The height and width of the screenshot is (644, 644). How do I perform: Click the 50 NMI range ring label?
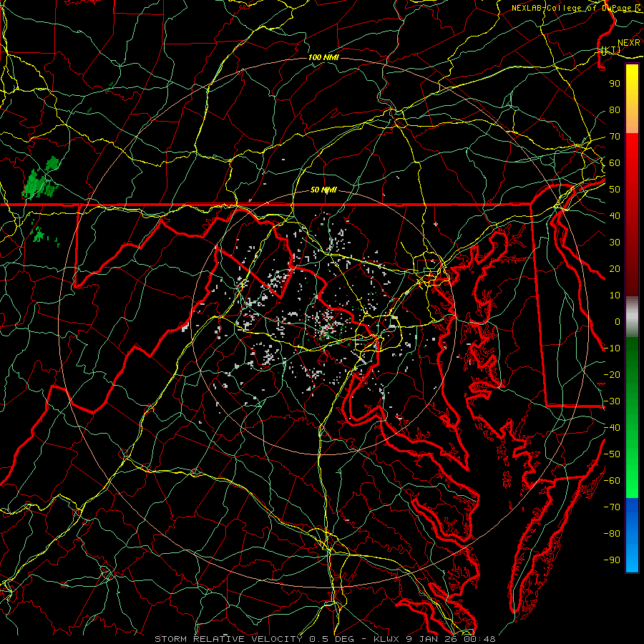pyautogui.click(x=323, y=190)
